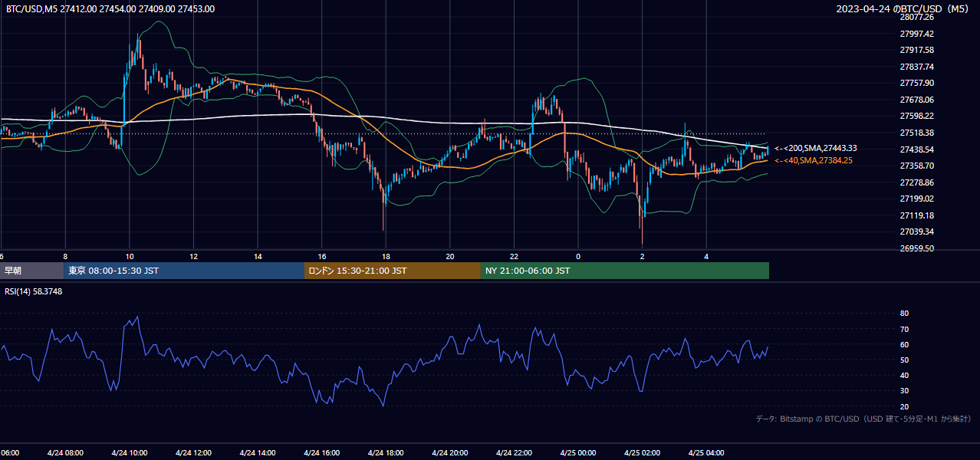
Task: Click hour label 0 under price chart
Action: click(578, 256)
